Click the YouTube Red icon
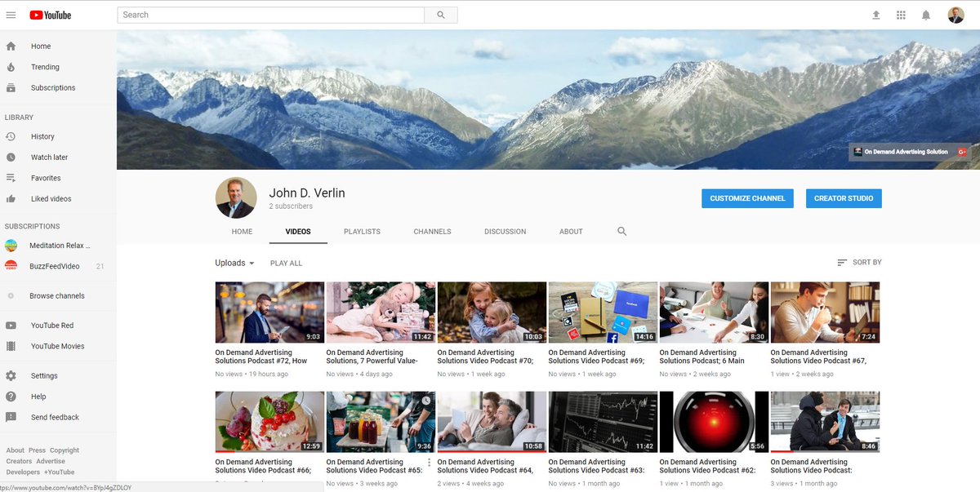 point(11,325)
